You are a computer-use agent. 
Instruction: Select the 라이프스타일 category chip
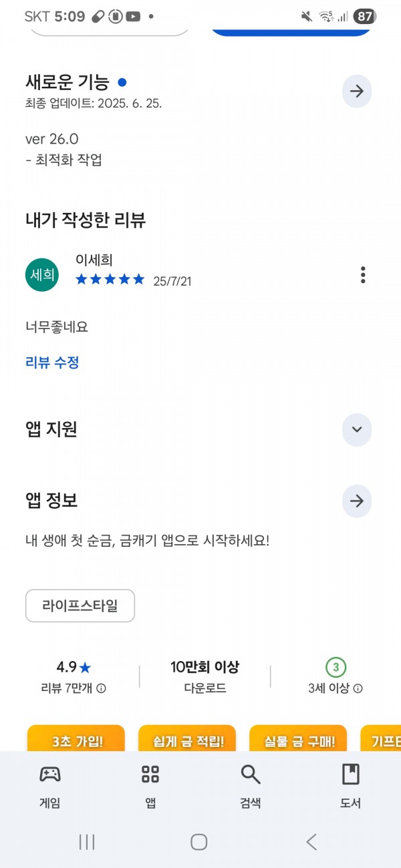[80, 606]
